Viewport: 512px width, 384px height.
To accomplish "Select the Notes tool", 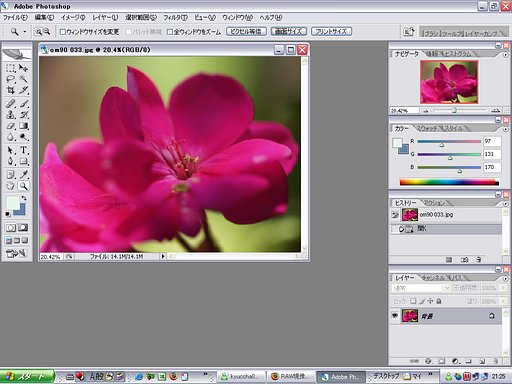I will point(10,174).
